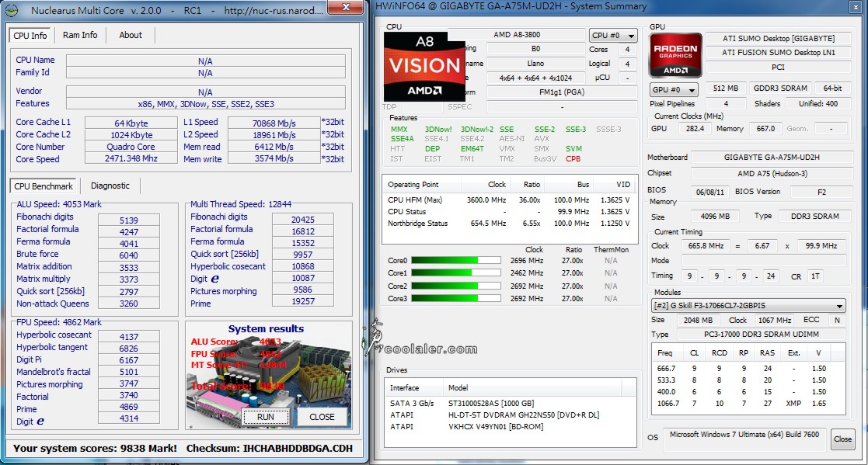Click the BIOS date 06/08/11 field
Screen dimensions: 868x465
point(709,192)
